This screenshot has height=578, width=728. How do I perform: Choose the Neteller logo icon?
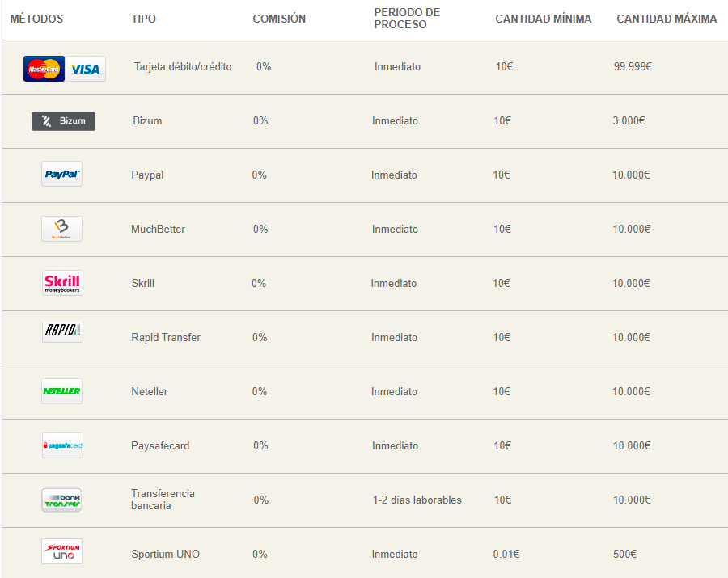[x=62, y=391]
